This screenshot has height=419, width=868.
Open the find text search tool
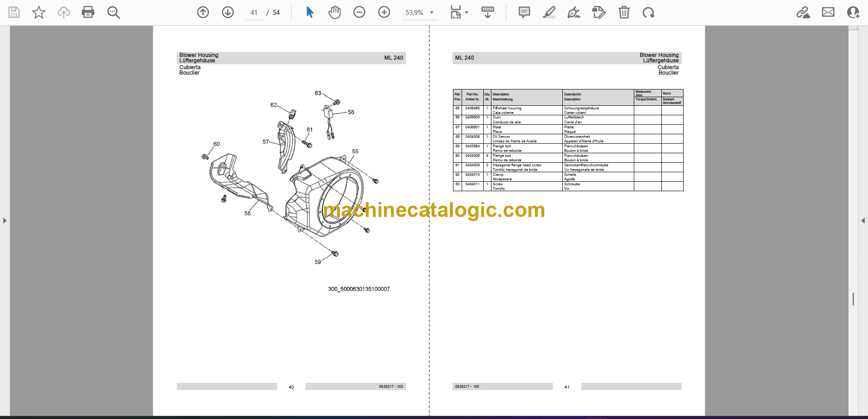click(113, 12)
